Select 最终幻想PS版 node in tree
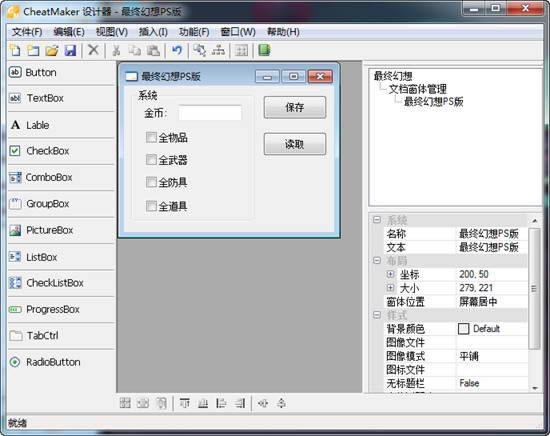This screenshot has height=436, width=550. (x=434, y=102)
